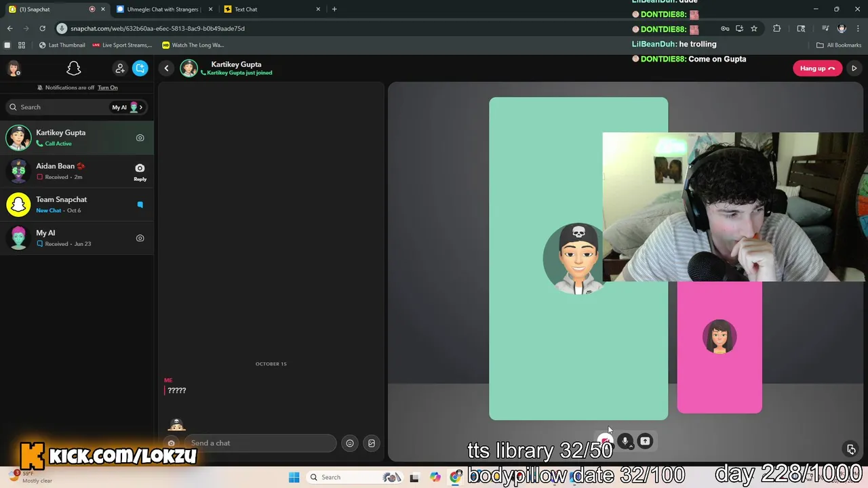Open All Bookmarks folder
Image resolution: width=868 pixels, height=488 pixels.
pyautogui.click(x=839, y=45)
